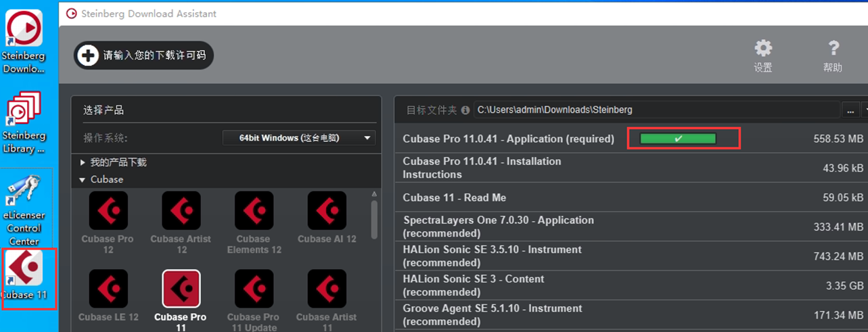Click the browse button next to target folder
The height and width of the screenshot is (332, 868).
click(x=850, y=110)
